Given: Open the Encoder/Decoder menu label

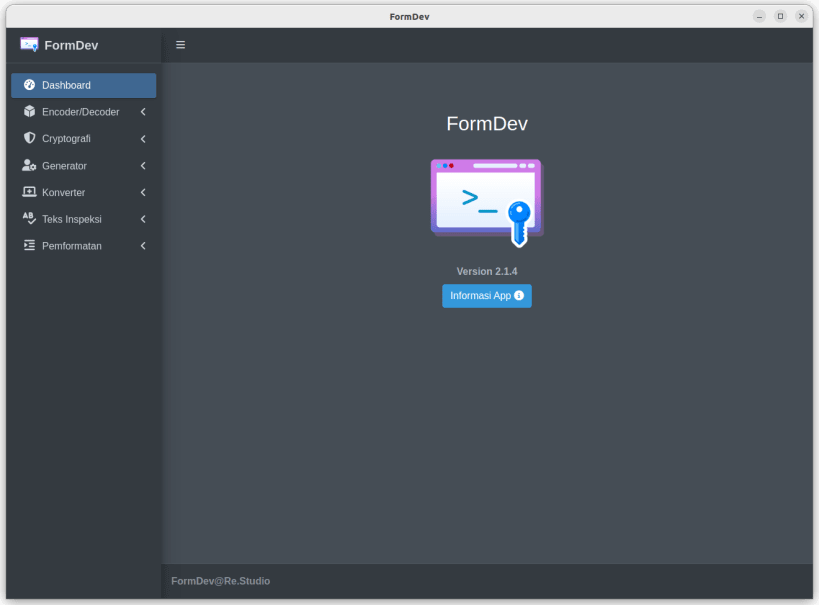Looking at the screenshot, I should point(80,112).
